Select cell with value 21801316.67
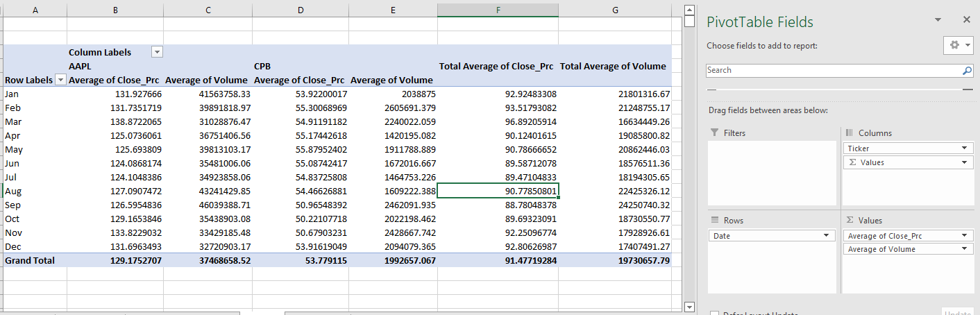980x315 pixels. [x=615, y=94]
